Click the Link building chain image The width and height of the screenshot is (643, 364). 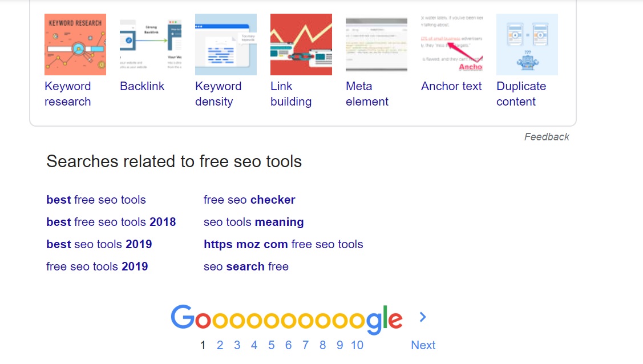click(x=301, y=45)
